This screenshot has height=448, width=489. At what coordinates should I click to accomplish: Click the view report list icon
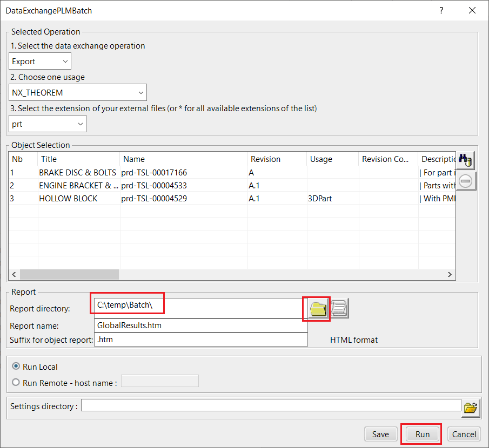[x=339, y=308]
